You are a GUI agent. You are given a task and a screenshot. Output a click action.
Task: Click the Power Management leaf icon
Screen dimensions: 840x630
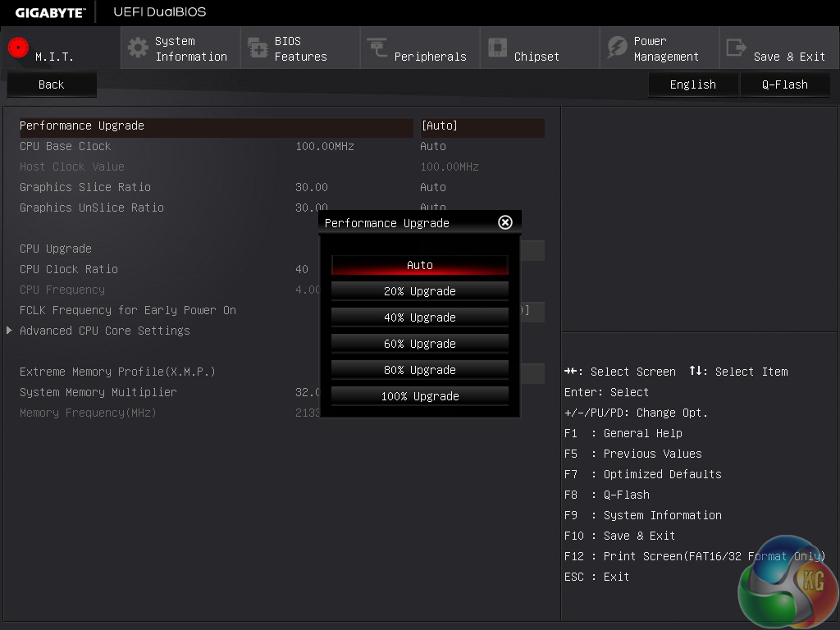pos(617,48)
